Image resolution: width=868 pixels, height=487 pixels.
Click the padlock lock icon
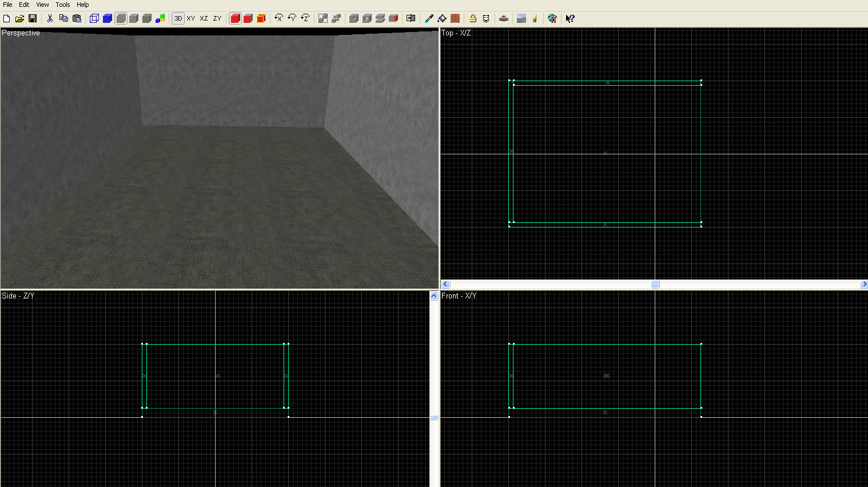473,18
